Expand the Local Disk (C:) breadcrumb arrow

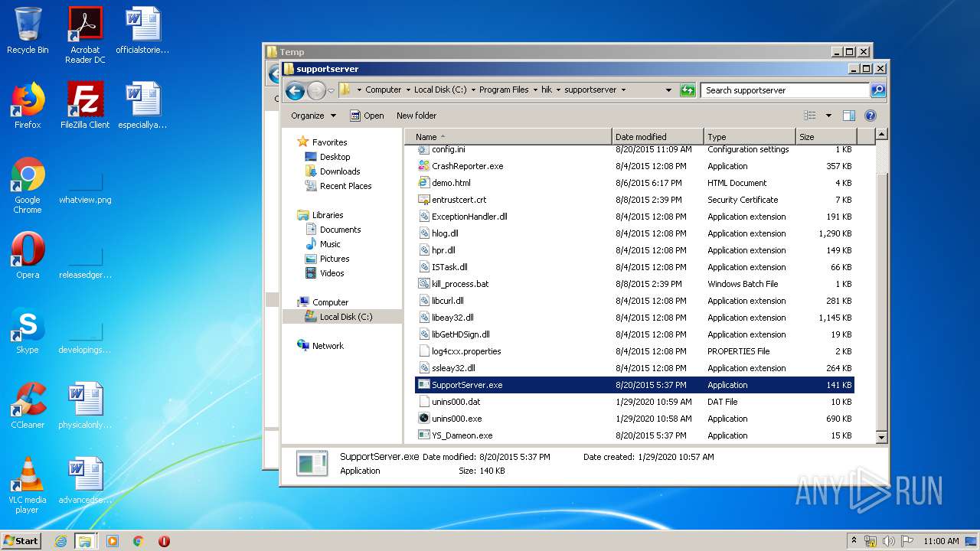(x=473, y=90)
